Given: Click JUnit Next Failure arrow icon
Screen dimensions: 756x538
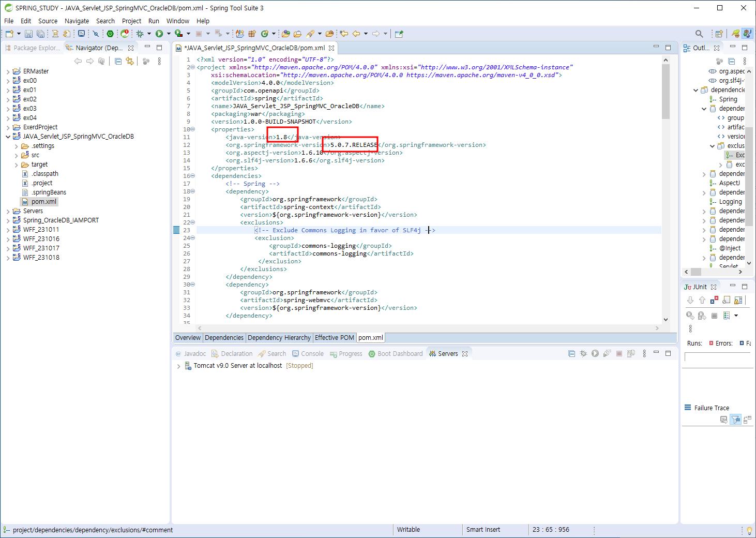Looking at the screenshot, I should click(x=690, y=300).
